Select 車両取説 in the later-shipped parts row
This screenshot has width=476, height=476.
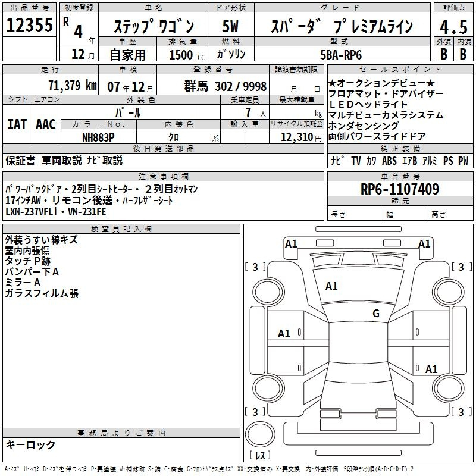[x=62, y=160]
